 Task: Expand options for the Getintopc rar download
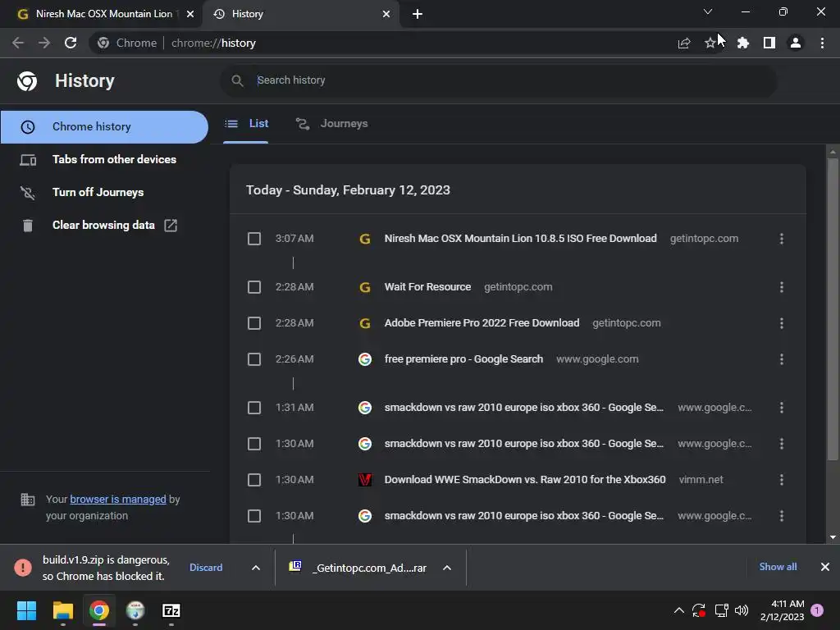tap(447, 568)
